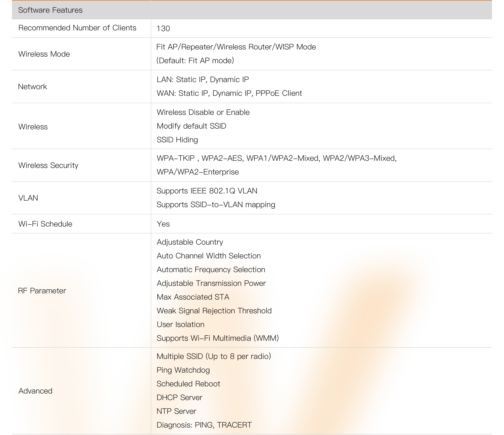
Task: Click the Wireless Security label
Action: pyautogui.click(x=48, y=165)
